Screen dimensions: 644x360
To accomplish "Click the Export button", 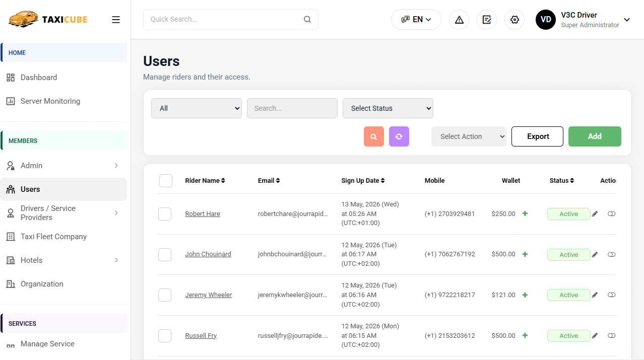I will tap(537, 136).
